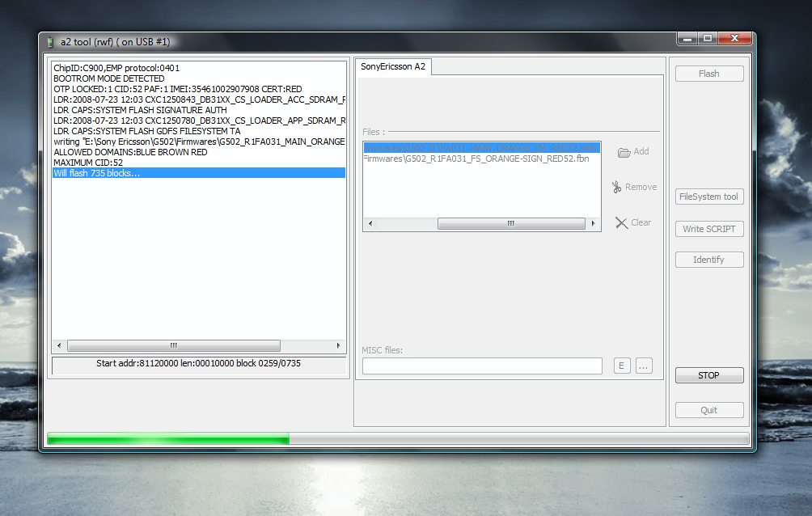Select the 'MAXIMUM CID:52' log line
Screen dimensions: 812x516
point(199,163)
